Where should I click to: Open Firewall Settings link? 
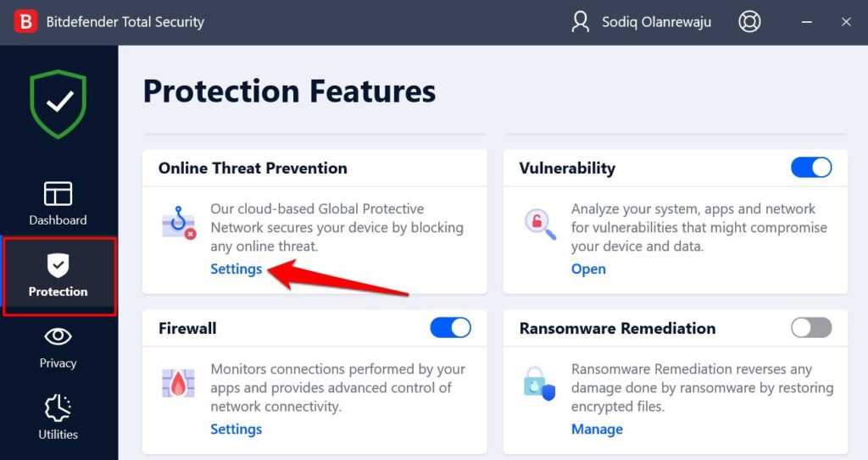[236, 430]
